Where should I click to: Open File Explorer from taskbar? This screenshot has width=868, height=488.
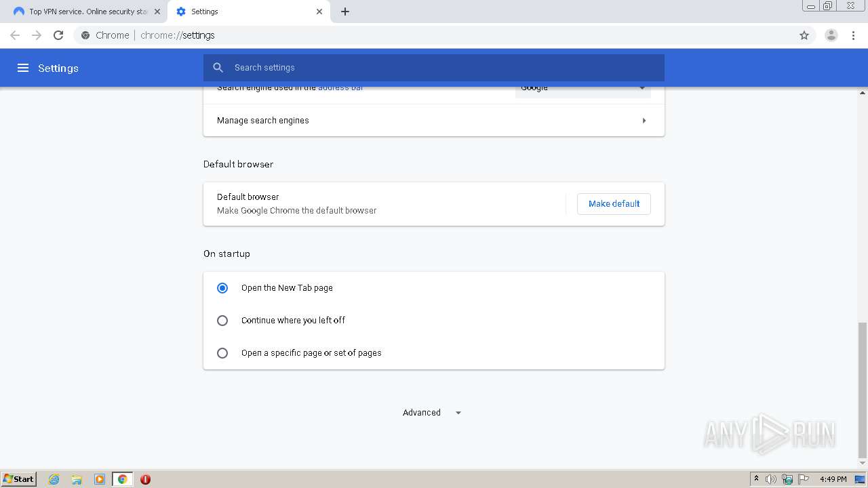77,479
